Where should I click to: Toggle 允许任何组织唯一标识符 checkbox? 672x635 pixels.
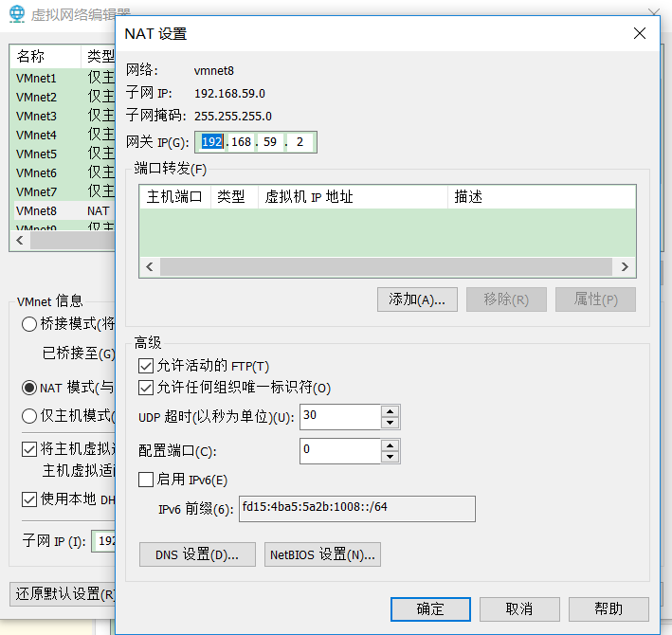[146, 388]
